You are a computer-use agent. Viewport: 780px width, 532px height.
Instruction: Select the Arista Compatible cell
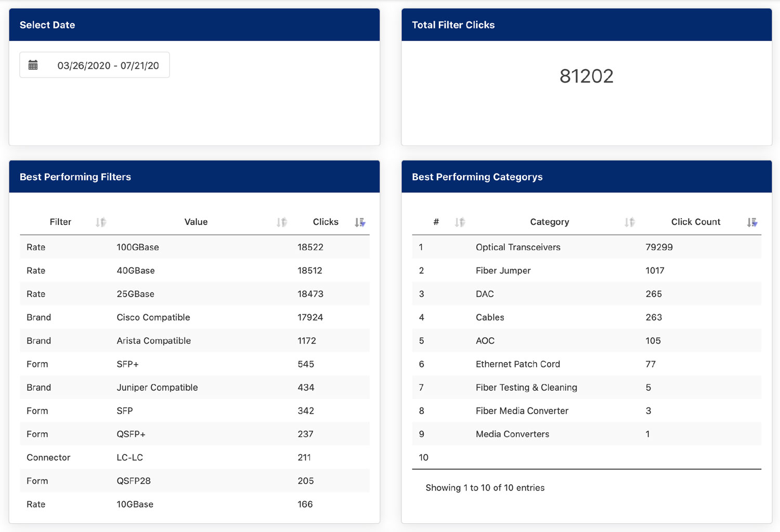(x=154, y=341)
